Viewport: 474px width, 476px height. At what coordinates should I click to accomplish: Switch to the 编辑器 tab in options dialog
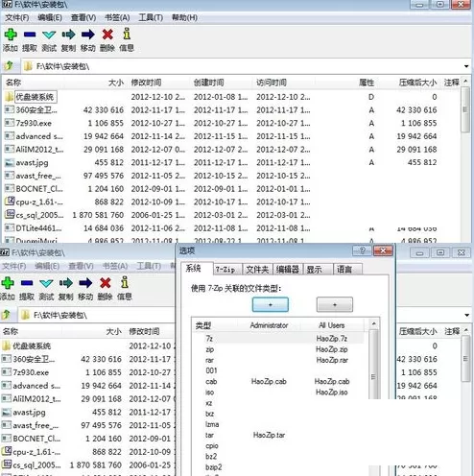[x=288, y=270]
